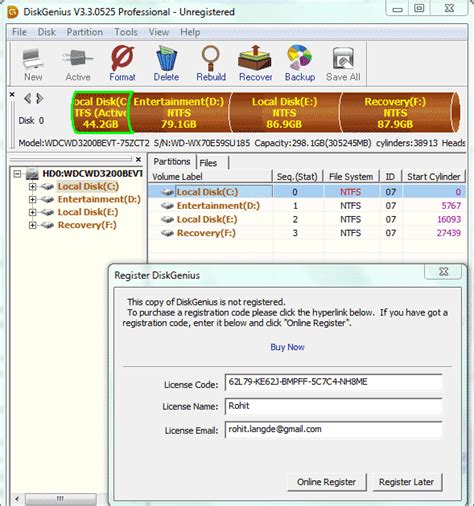The image size is (474, 506).
Task: Sort by Start Cylinder column header
Action: coord(433,177)
